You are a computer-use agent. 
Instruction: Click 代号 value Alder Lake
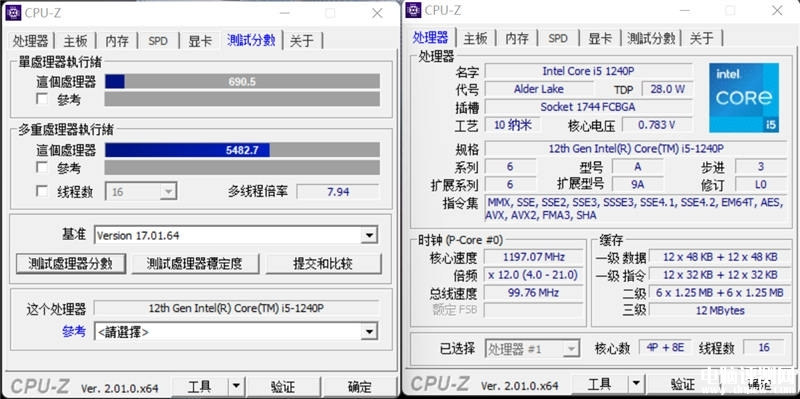(x=538, y=89)
